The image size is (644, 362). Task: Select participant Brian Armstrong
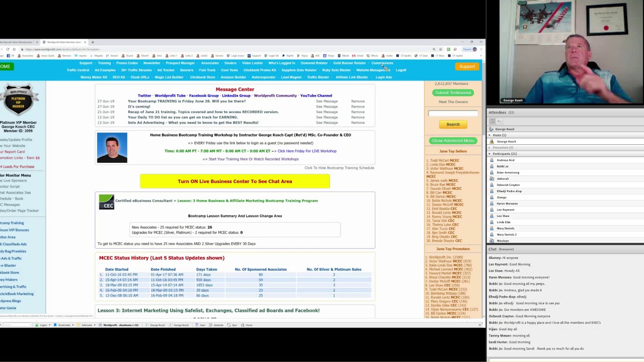[508, 172]
